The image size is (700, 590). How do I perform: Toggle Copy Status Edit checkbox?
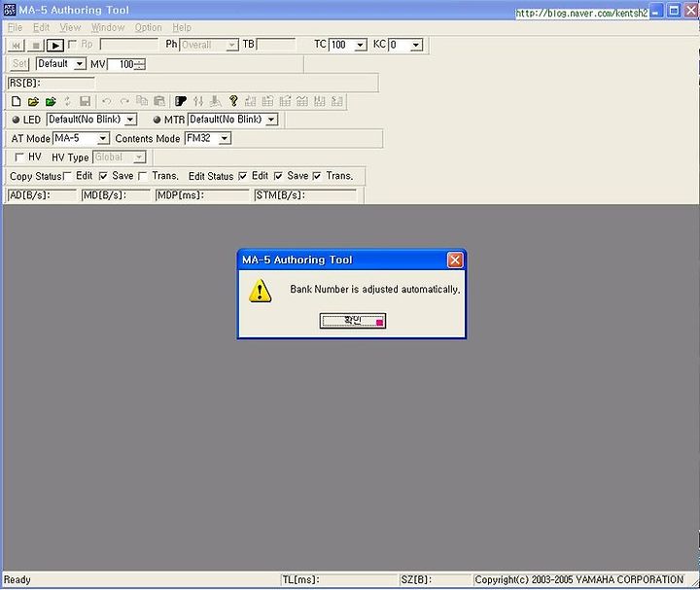67,176
